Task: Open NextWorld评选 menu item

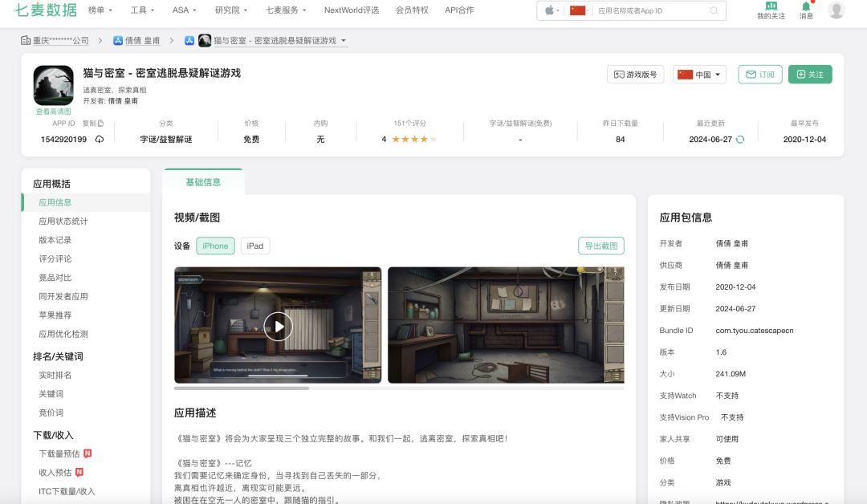Action: click(x=352, y=10)
